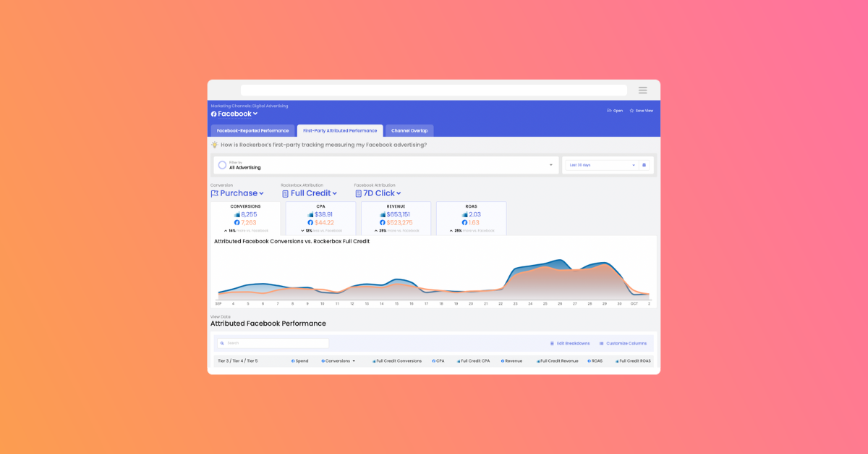The height and width of the screenshot is (454, 868).
Task: Click the Edit Breakdowns list icon
Action: (552, 343)
